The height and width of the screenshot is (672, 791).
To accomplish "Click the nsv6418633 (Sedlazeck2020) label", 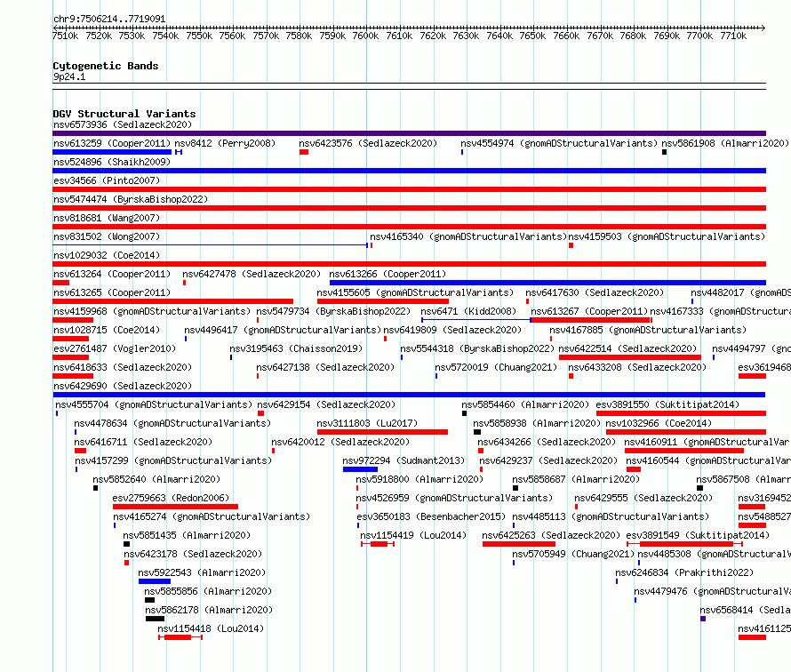I will (123, 367).
